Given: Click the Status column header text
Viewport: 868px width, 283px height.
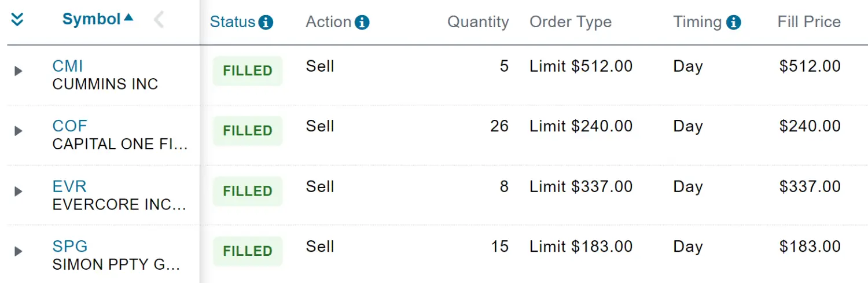Looking at the screenshot, I should pos(232,22).
